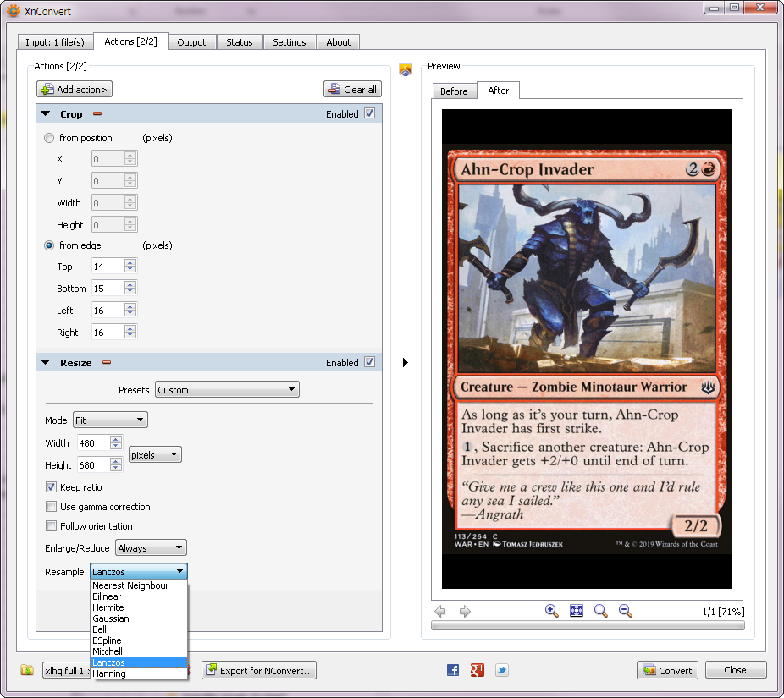Click the zoom out magnifier icon
The image size is (784, 698).
tap(626, 611)
